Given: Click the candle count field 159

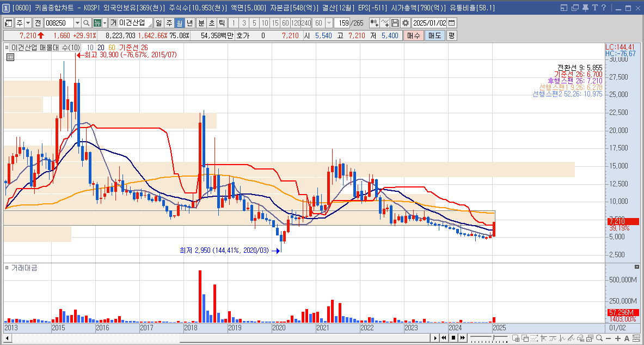Looking at the screenshot, I should pyautogui.click(x=342, y=23).
